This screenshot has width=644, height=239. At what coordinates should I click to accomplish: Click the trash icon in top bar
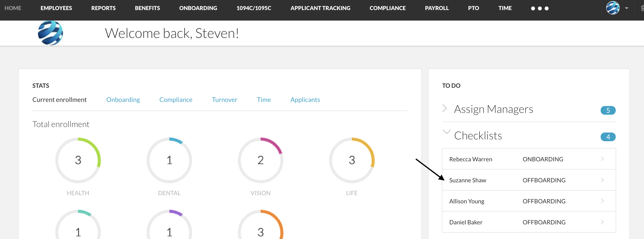[x=642, y=8]
